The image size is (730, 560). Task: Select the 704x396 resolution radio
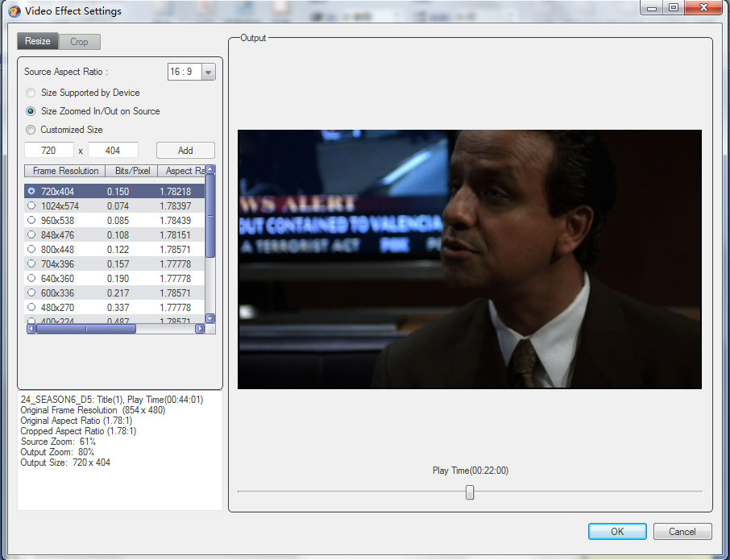point(31,263)
